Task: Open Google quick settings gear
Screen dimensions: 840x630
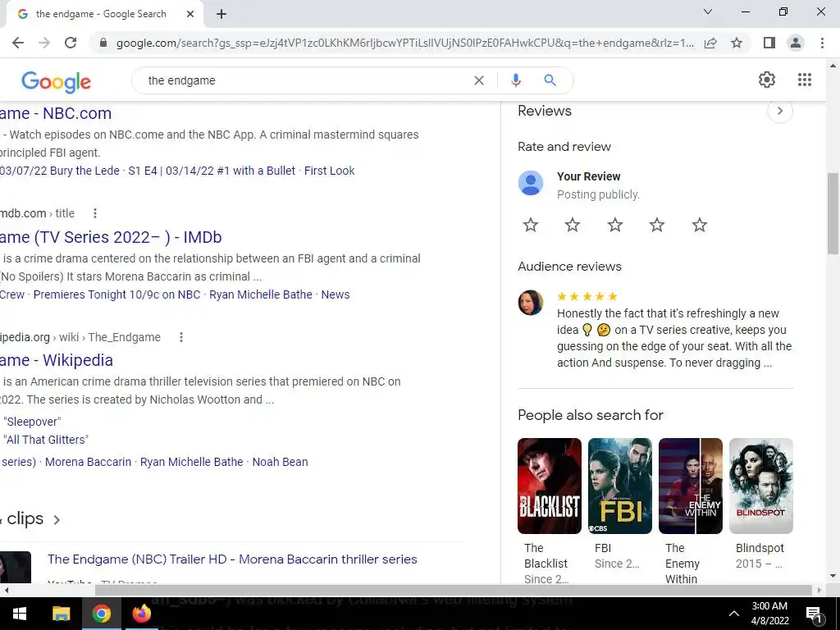Action: (767, 80)
